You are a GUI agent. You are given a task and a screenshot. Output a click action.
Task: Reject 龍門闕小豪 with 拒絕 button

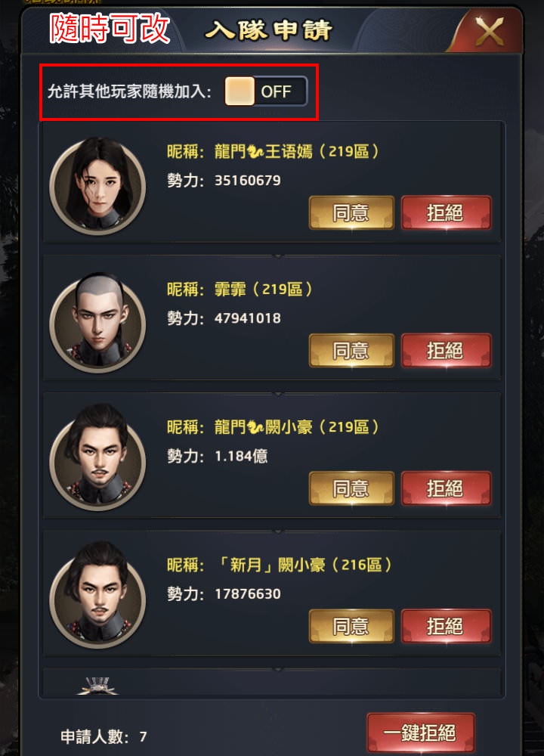(446, 488)
